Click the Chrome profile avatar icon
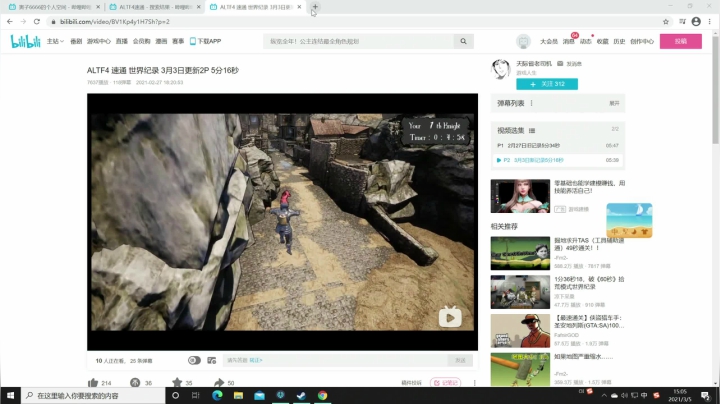Image resolution: width=720 pixels, height=404 pixels. 696,22
